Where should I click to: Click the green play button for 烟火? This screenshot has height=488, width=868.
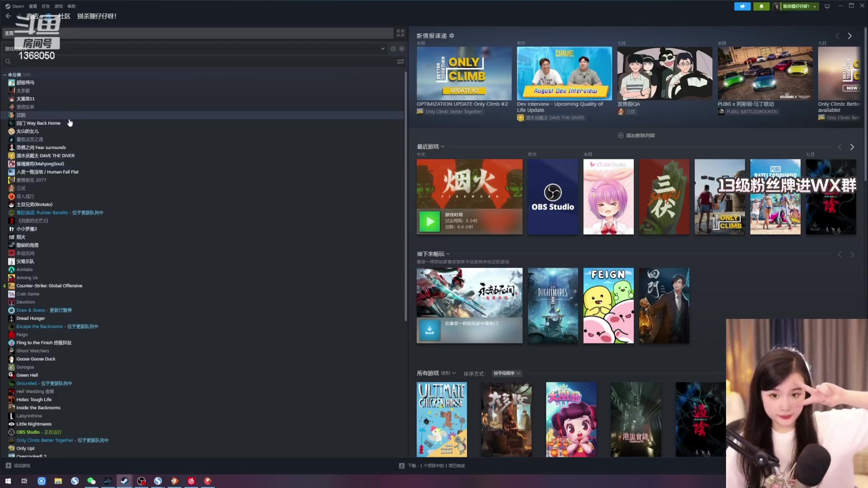[429, 221]
